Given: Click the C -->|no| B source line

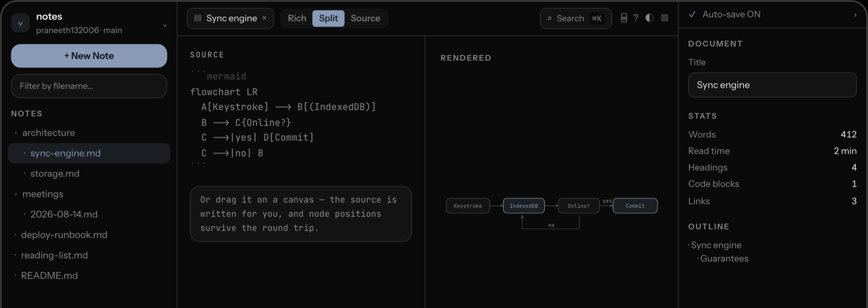Looking at the screenshot, I should (x=232, y=154).
